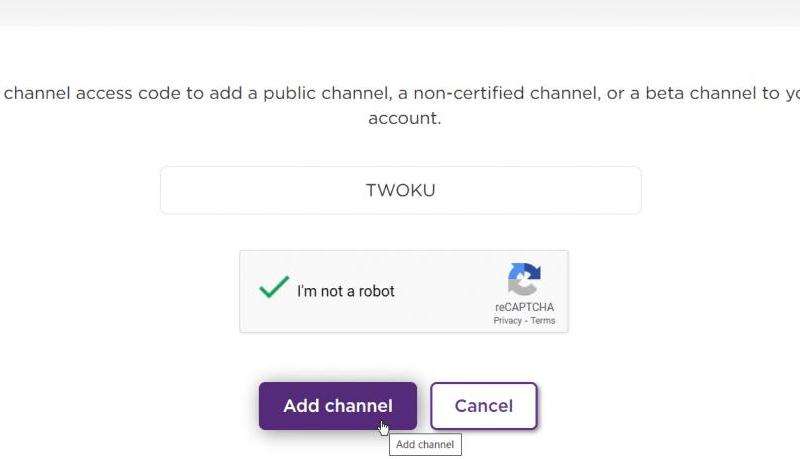Image resolution: width=800 pixels, height=459 pixels.
Task: Click the "Cancel" label in the outlined button
Action: [x=484, y=406]
